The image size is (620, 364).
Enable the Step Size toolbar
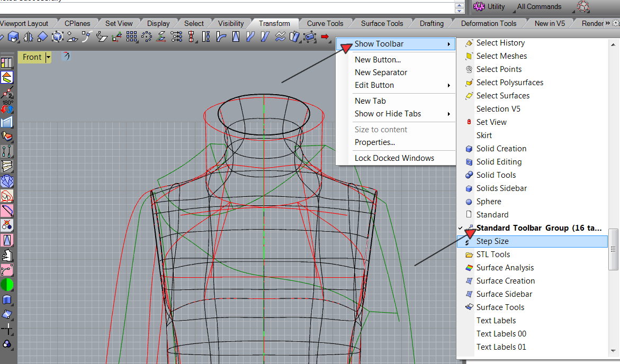[492, 241]
